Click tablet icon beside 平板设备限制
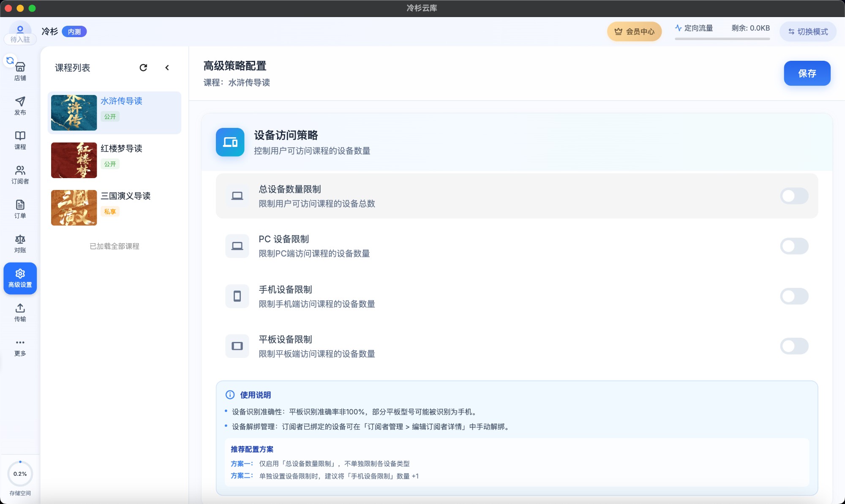This screenshot has width=845, height=504. pyautogui.click(x=237, y=346)
